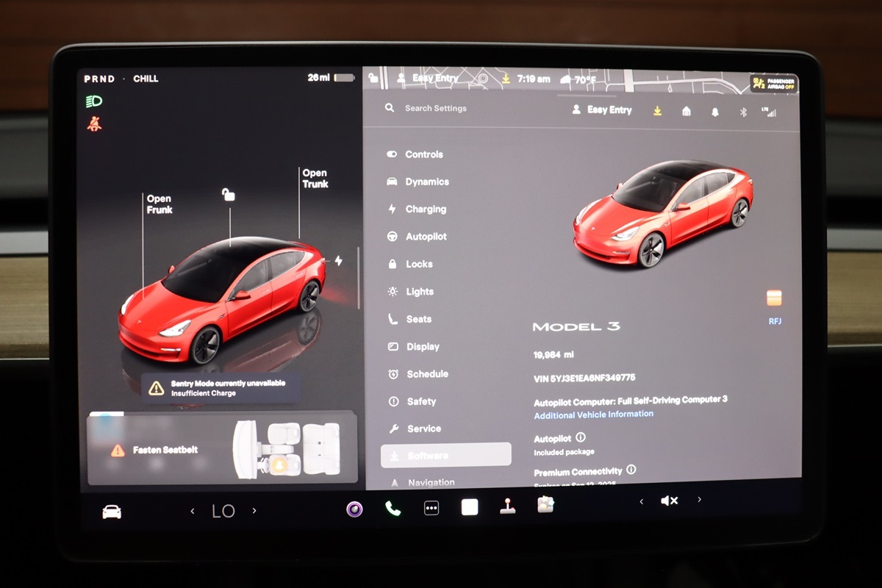Unmute the volume speaker icon

(669, 501)
